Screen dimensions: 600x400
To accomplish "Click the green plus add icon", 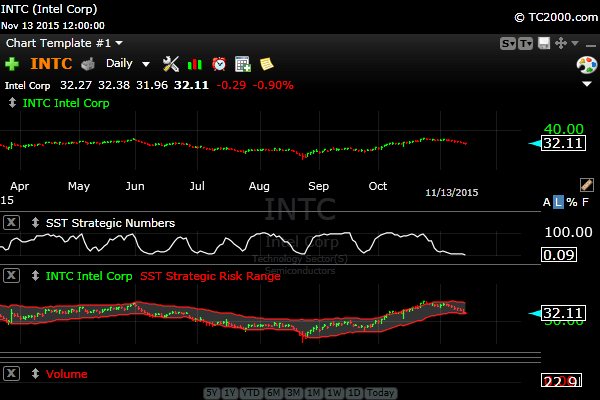I will pos(12,64).
